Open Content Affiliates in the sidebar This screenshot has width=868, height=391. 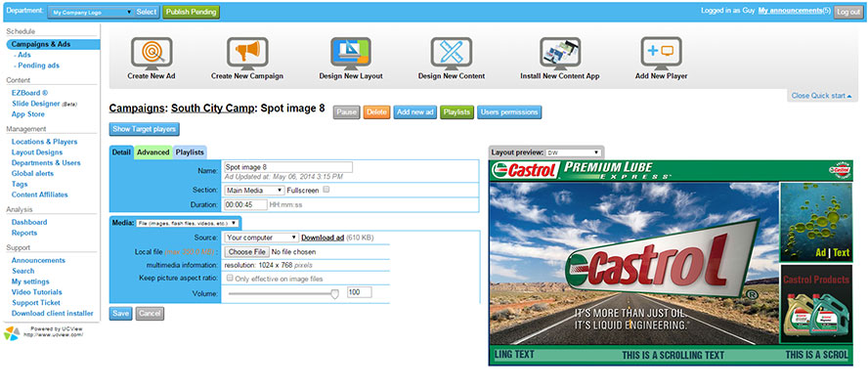coord(40,195)
